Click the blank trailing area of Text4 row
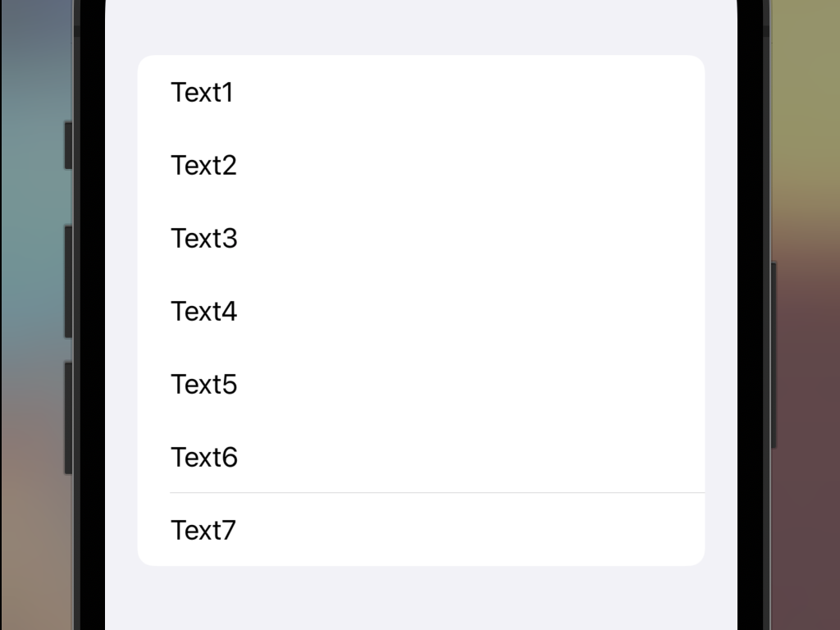 click(x=472, y=311)
